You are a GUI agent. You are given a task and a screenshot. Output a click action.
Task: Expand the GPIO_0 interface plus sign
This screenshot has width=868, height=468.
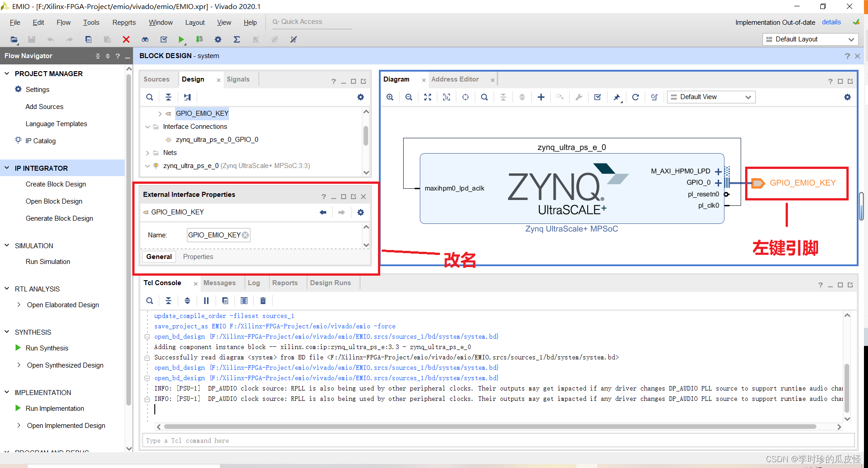click(x=718, y=183)
